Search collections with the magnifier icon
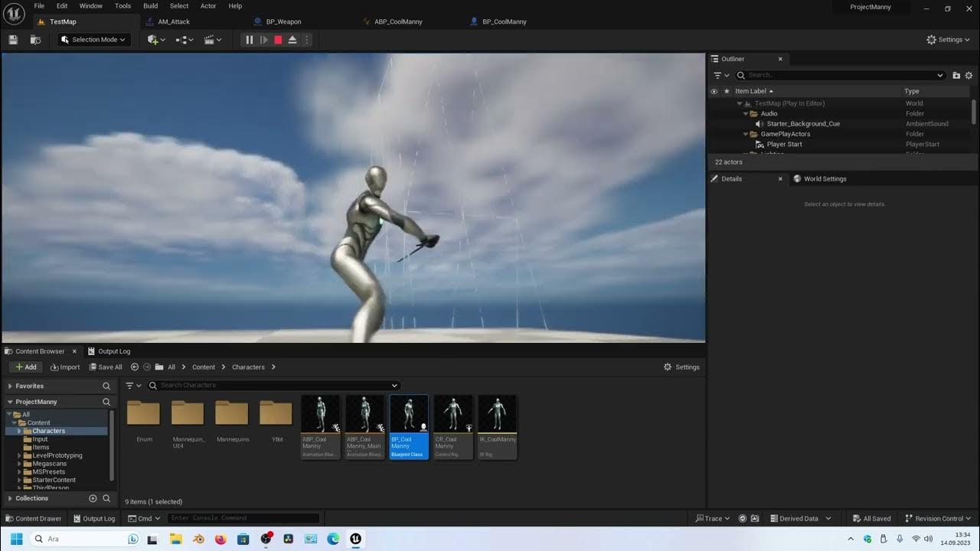This screenshot has width=980, height=551. point(106,498)
